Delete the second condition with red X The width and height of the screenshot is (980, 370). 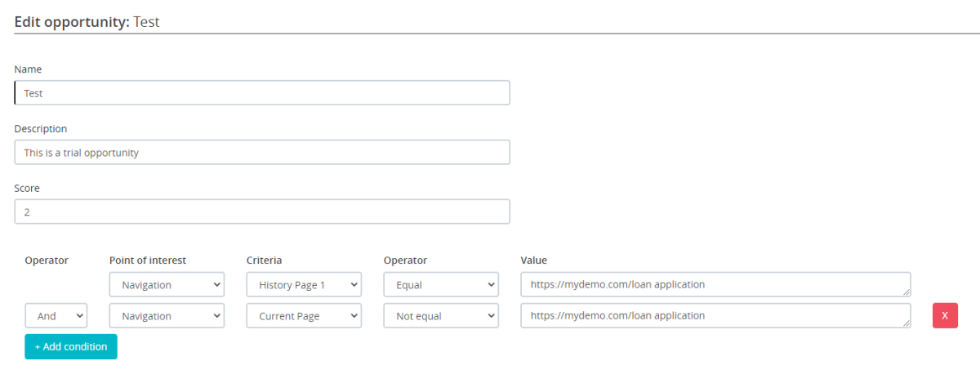tap(945, 315)
